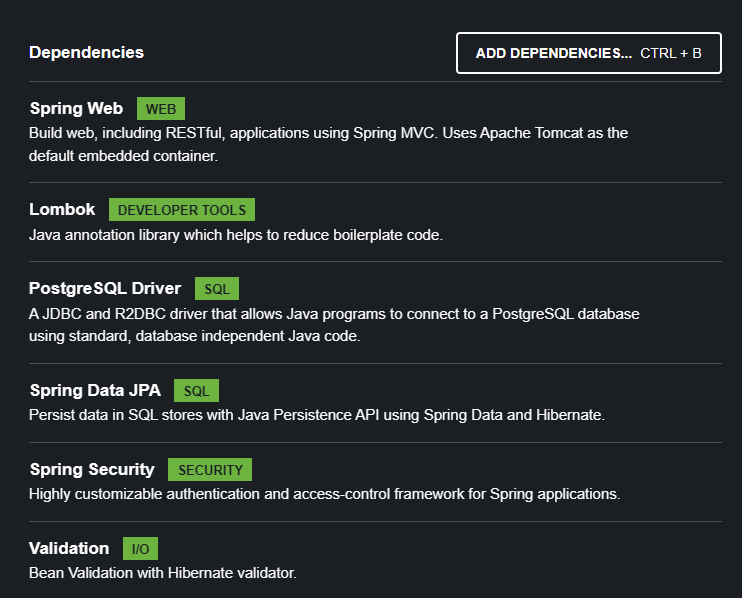Select the Lombok dependency title
Image resolution: width=742 pixels, height=598 pixels.
tap(62, 209)
